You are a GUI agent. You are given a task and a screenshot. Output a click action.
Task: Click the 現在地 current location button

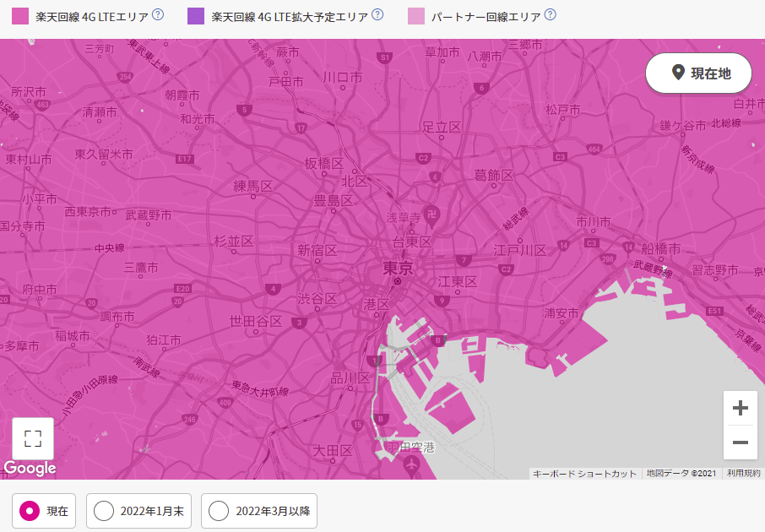tap(698, 73)
